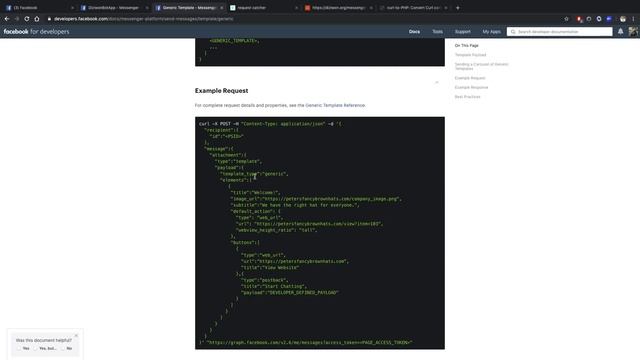The image size is (640, 360).
Task: Bookmark this page with the star icon
Action: click(566, 19)
